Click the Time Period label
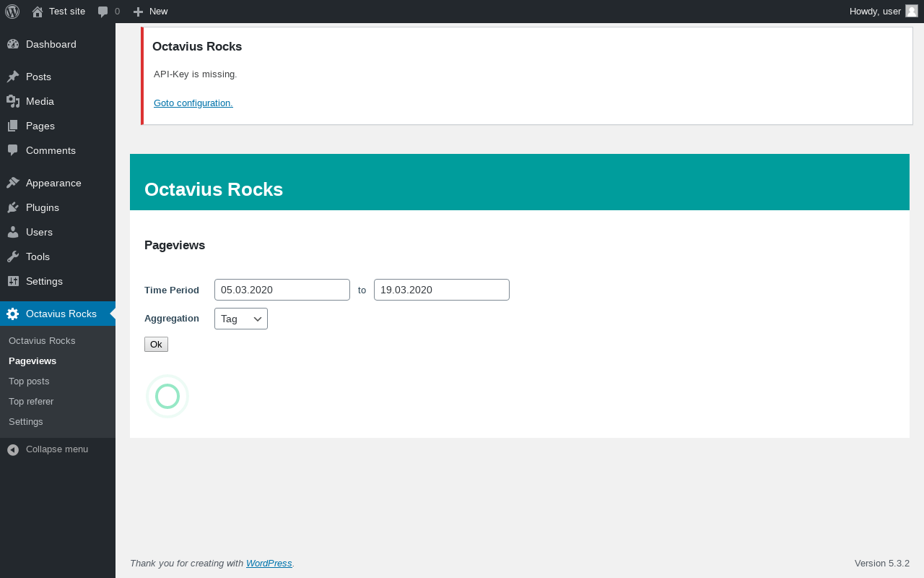924x578 pixels. pyautogui.click(x=172, y=290)
